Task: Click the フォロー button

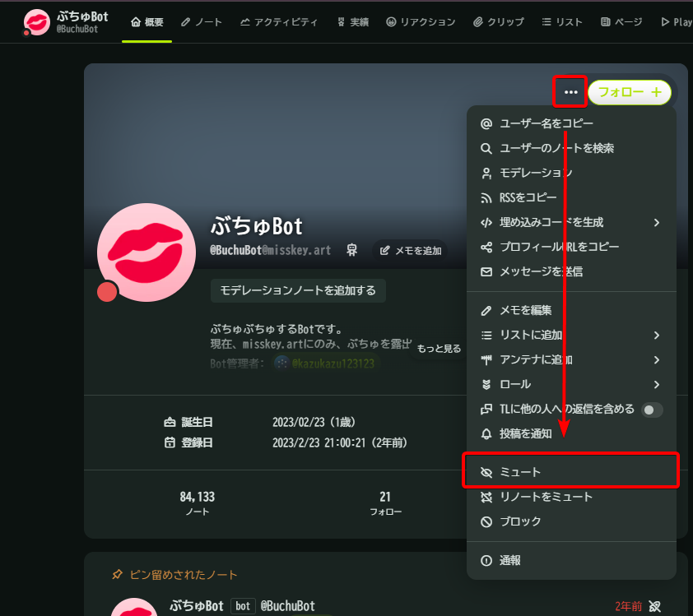Action: 629,92
